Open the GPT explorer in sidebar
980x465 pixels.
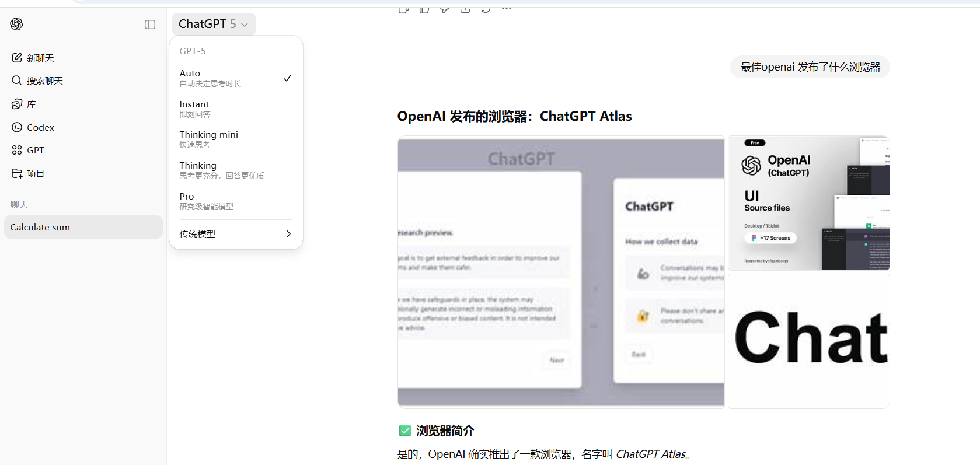pos(35,150)
